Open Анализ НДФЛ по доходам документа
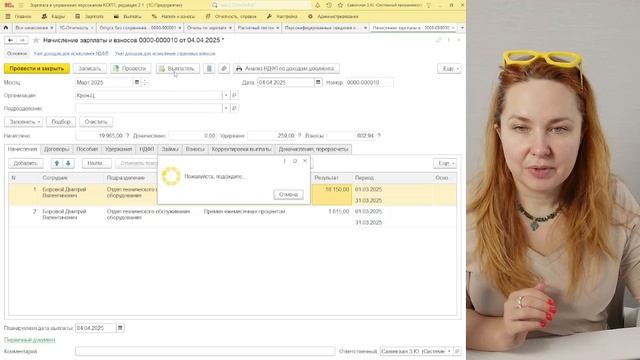This screenshot has width=640, height=360. click(286, 69)
